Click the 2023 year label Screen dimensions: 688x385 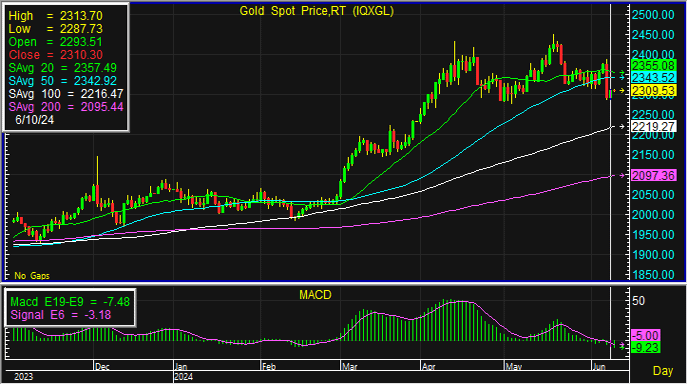tap(23, 377)
